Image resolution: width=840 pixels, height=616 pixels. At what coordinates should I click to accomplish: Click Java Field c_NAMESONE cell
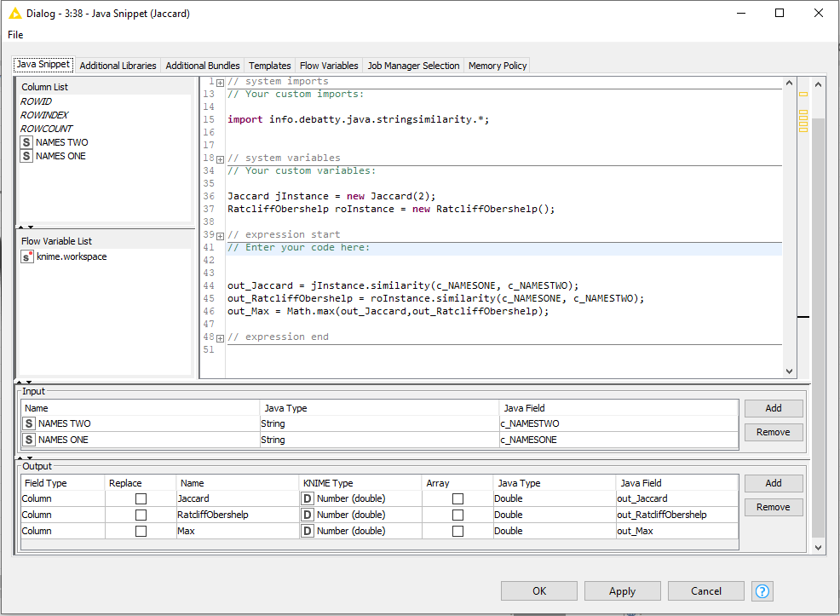[x=618, y=440]
